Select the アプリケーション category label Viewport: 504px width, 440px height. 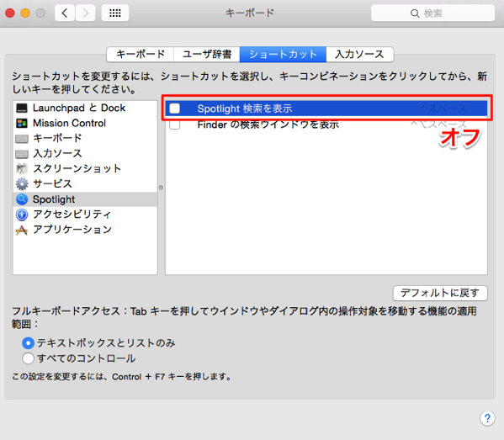(x=72, y=230)
